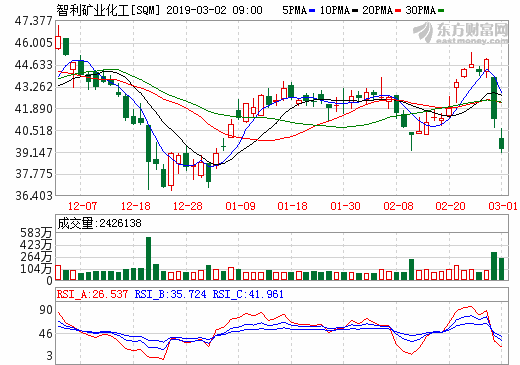Click the 46.005 price axis label
520x365 pixels.
34,43
